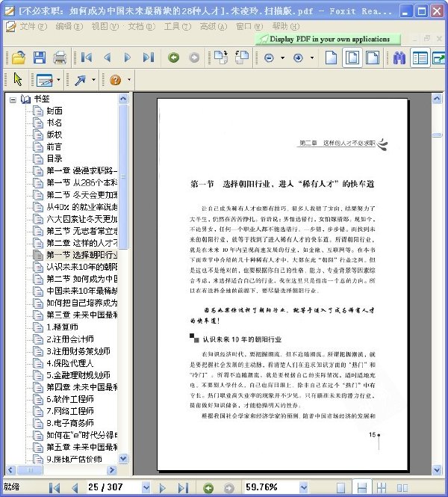The width and height of the screenshot is (448, 497).
Task: Open the 视图 menu
Action: click(x=105, y=26)
